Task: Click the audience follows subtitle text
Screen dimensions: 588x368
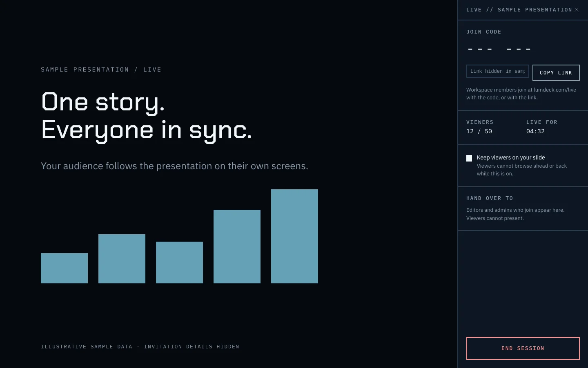Action: (174, 166)
